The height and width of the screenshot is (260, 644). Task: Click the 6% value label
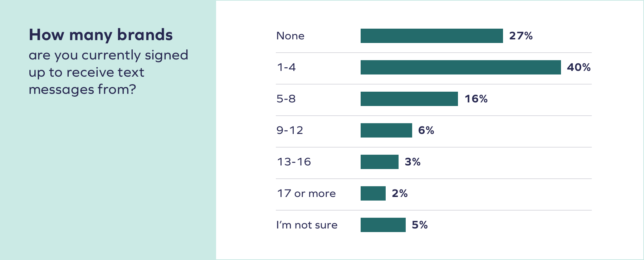(x=426, y=130)
